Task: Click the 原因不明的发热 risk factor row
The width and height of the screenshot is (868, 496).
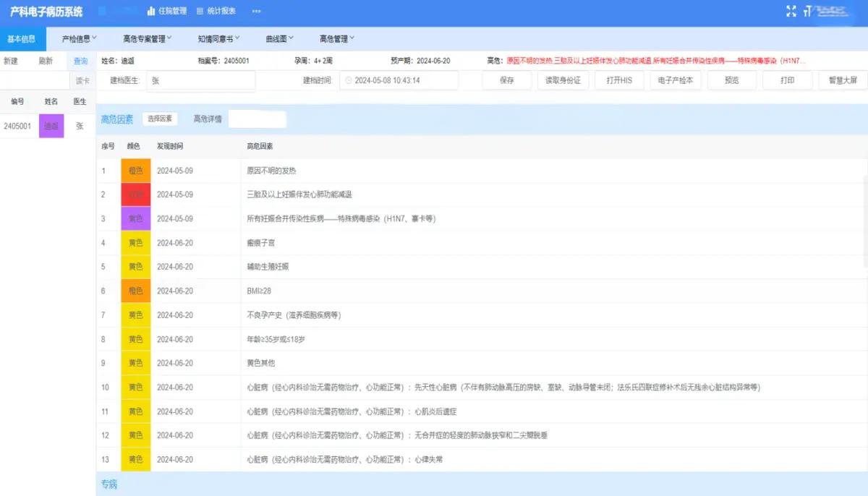Action: click(482, 171)
